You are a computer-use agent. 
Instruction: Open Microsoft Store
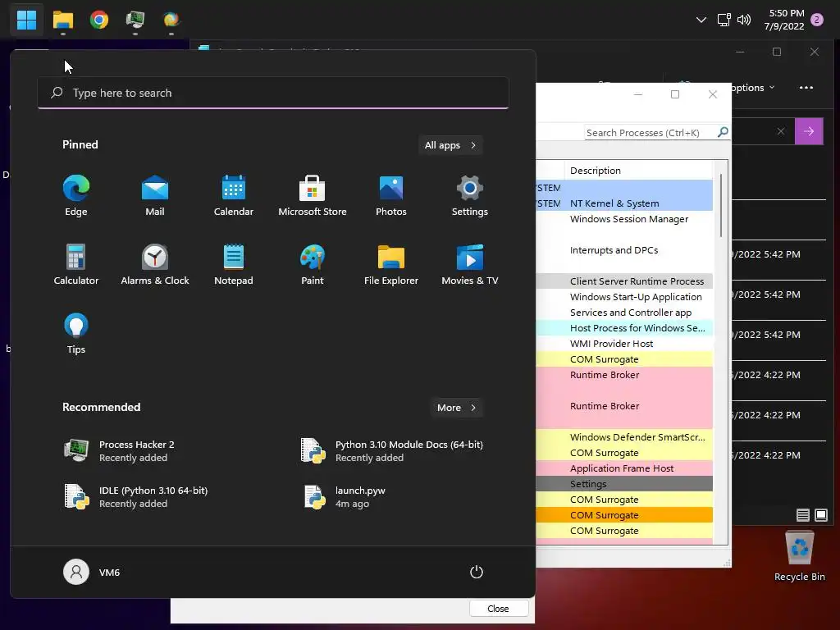tap(313, 195)
